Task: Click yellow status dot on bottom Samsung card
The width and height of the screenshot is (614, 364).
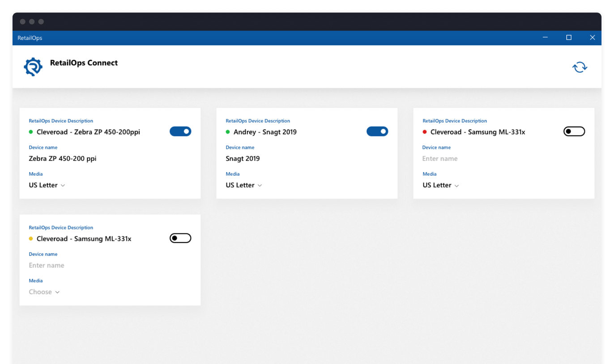Action: click(30, 238)
